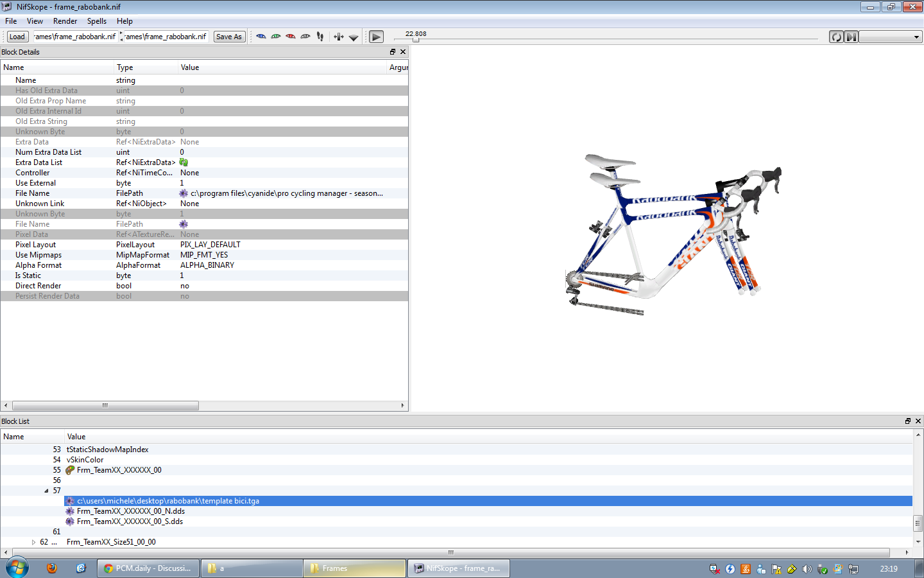The image size is (924, 578).
Task: Open the Spells menu
Action: pos(97,21)
